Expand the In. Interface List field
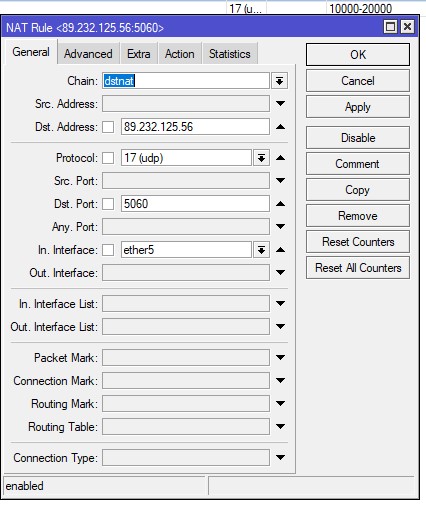The width and height of the screenshot is (426, 509). (x=281, y=303)
